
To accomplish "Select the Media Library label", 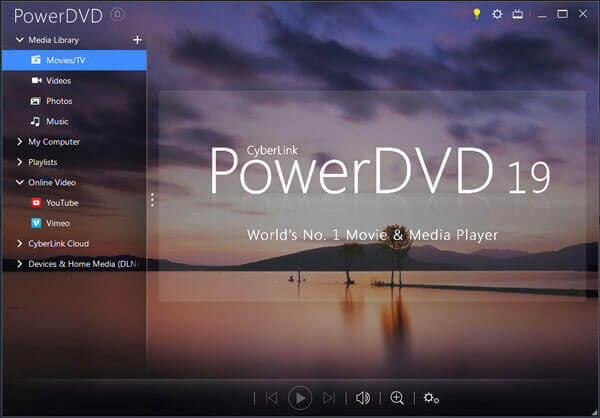I will pos(54,40).
